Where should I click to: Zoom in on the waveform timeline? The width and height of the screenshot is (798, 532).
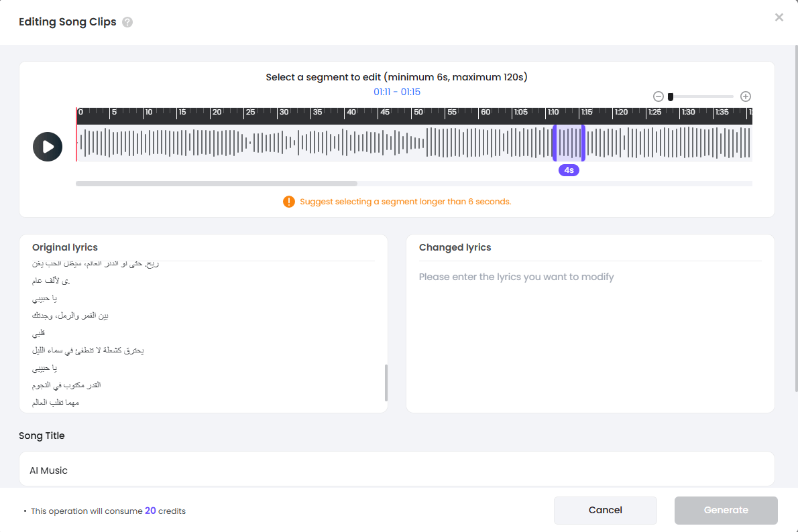pos(745,96)
